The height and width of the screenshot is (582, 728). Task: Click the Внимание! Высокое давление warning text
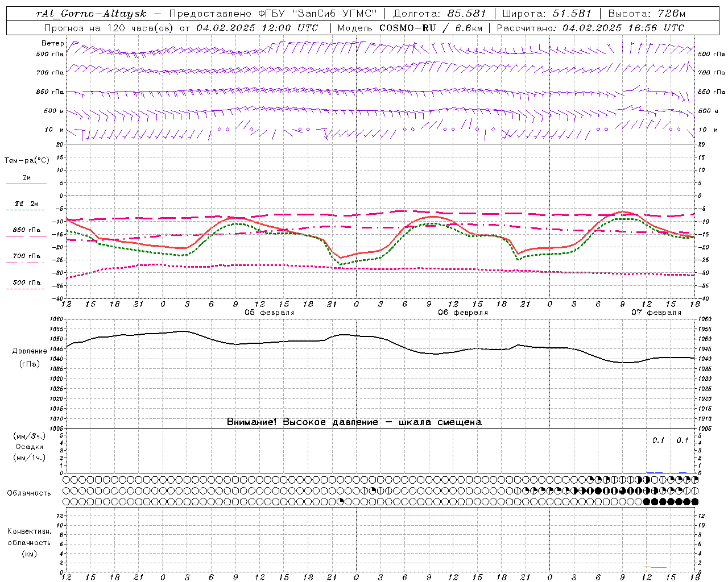(354, 422)
